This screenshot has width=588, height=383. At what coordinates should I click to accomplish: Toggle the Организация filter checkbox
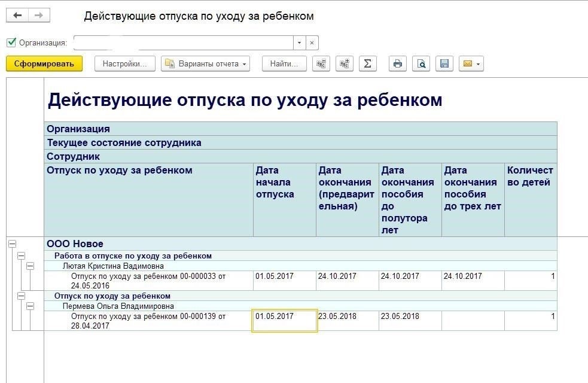[11, 42]
